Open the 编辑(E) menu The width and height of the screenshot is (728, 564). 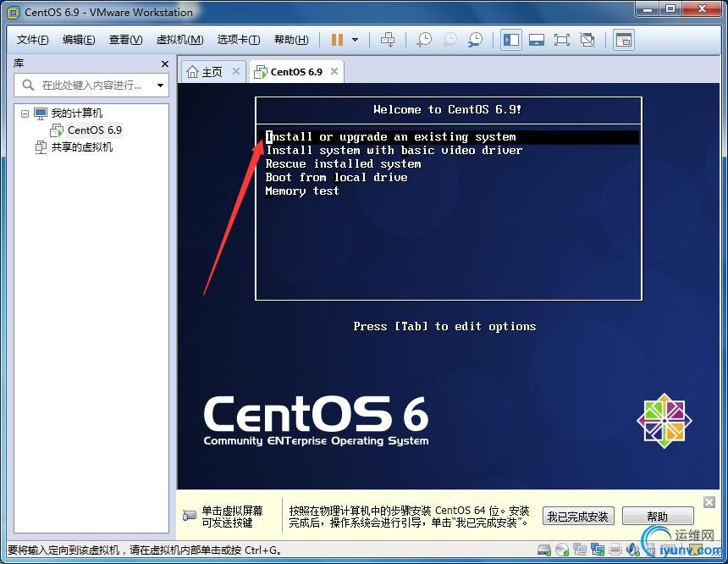(79, 40)
